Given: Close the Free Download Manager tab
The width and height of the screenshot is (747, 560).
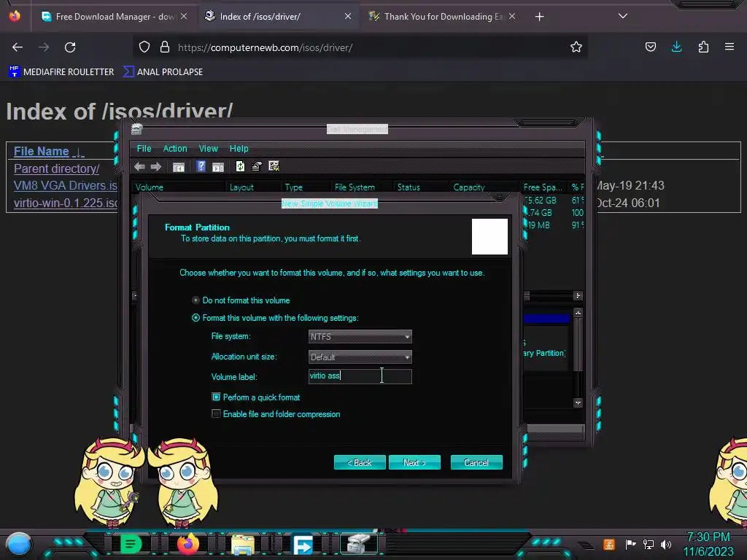Looking at the screenshot, I should pyautogui.click(x=184, y=16).
